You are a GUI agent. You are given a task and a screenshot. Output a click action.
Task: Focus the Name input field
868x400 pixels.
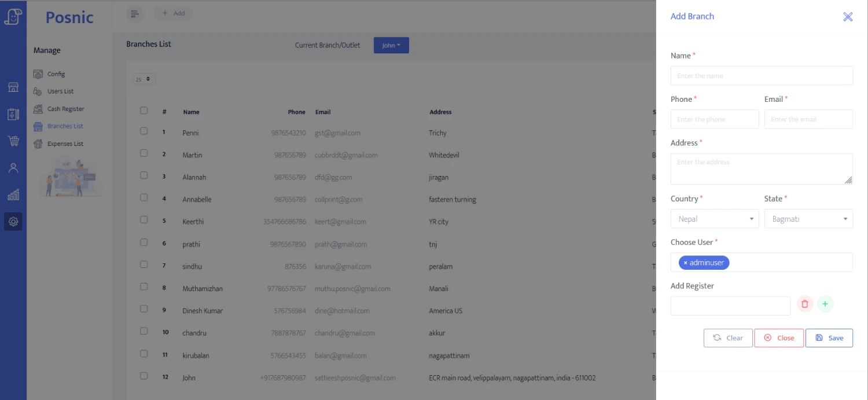(x=762, y=76)
